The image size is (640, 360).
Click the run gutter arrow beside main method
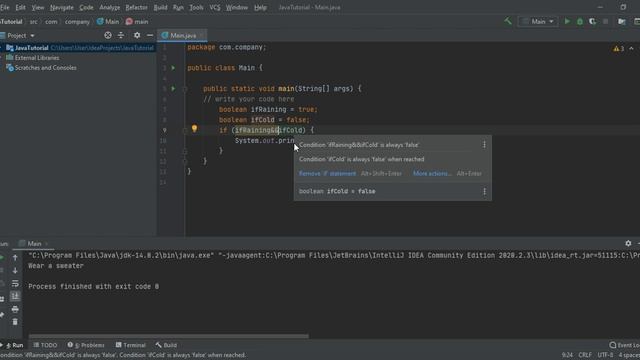173,89
